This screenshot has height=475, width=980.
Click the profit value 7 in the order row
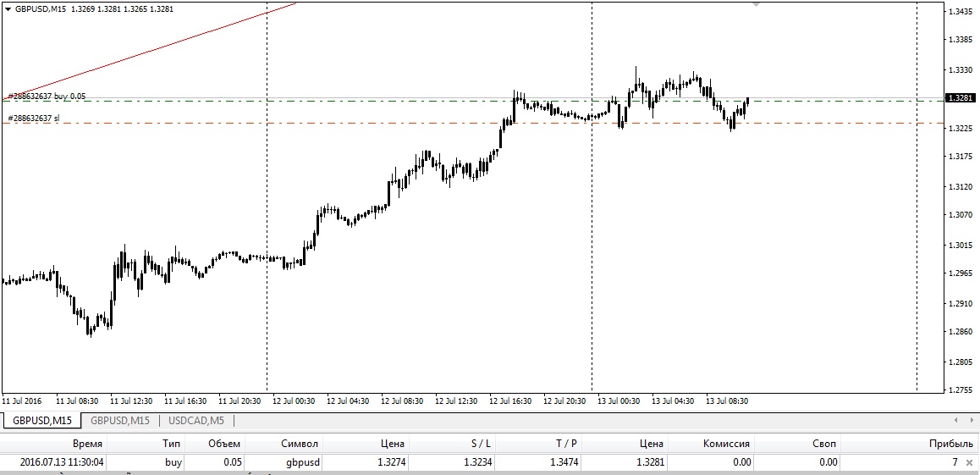click(x=955, y=462)
